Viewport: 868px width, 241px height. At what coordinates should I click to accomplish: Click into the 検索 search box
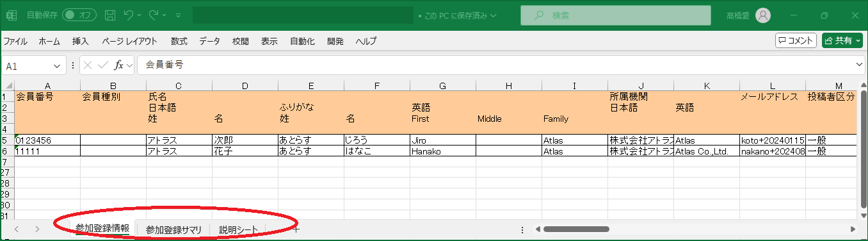coord(616,15)
